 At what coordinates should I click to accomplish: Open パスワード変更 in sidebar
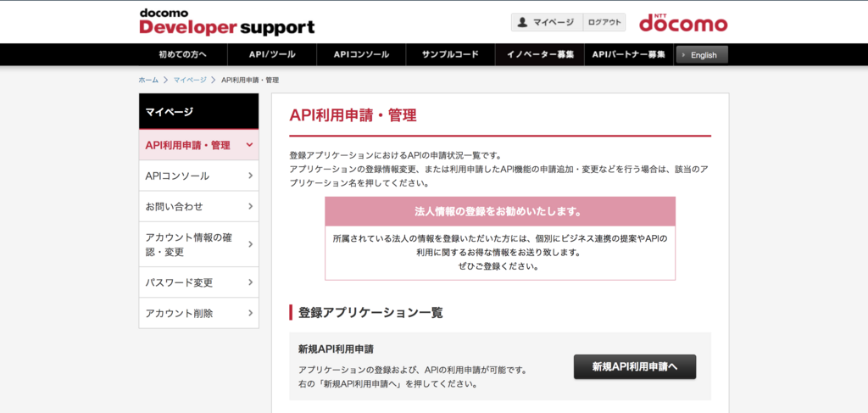[x=198, y=282]
